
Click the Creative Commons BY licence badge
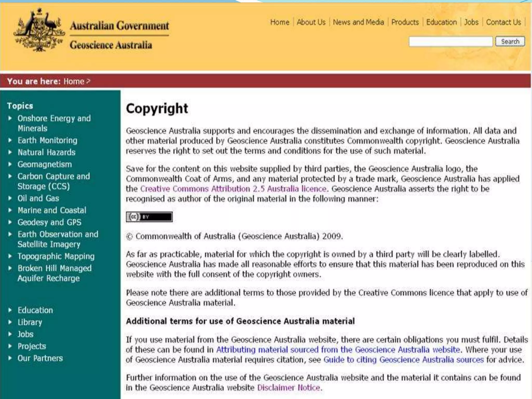149,217
